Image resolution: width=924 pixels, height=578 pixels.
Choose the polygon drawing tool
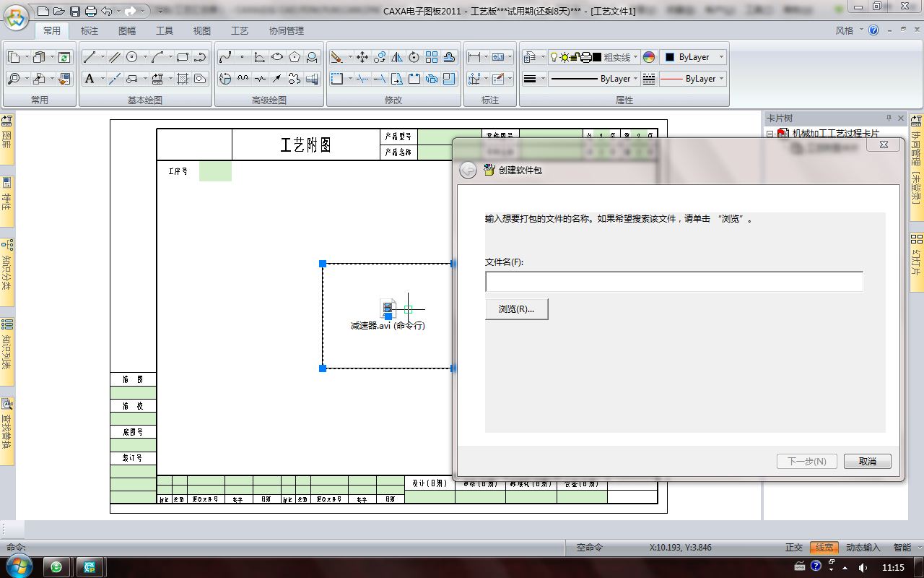tap(295, 57)
